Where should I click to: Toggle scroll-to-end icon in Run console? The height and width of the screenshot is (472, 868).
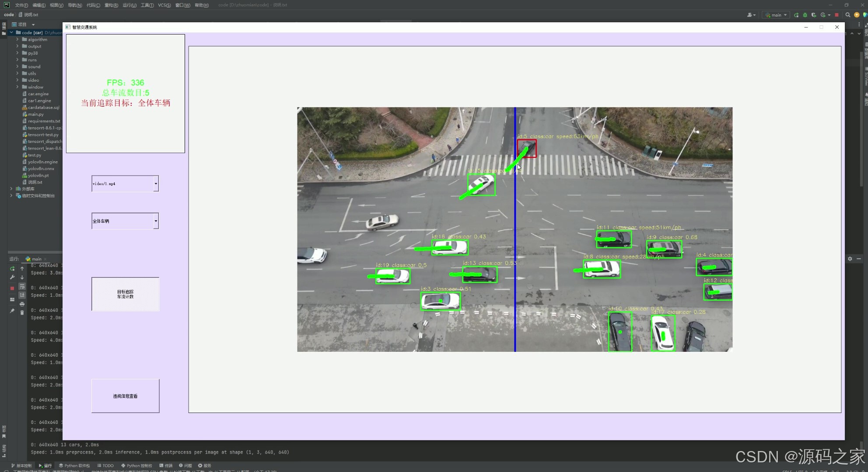tap(22, 295)
